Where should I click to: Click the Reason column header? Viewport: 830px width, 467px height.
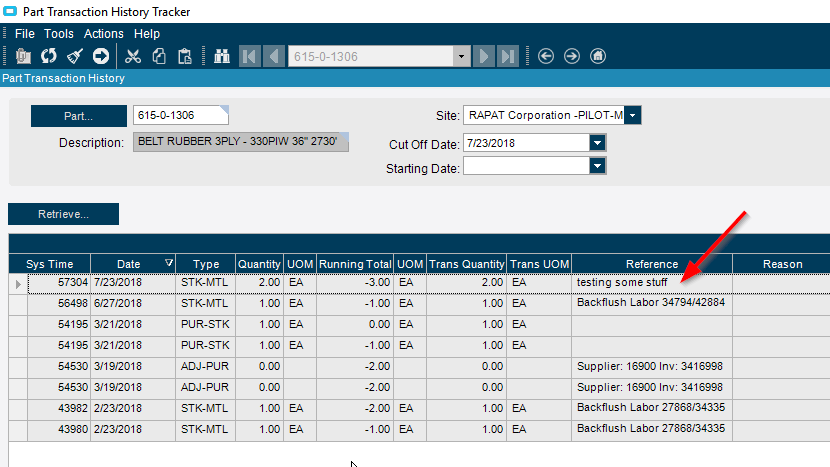782,264
